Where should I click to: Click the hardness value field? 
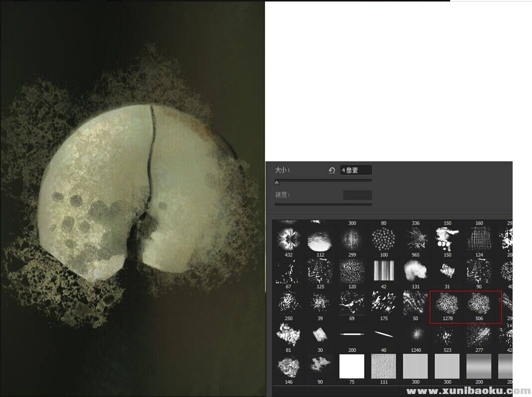click(x=357, y=195)
